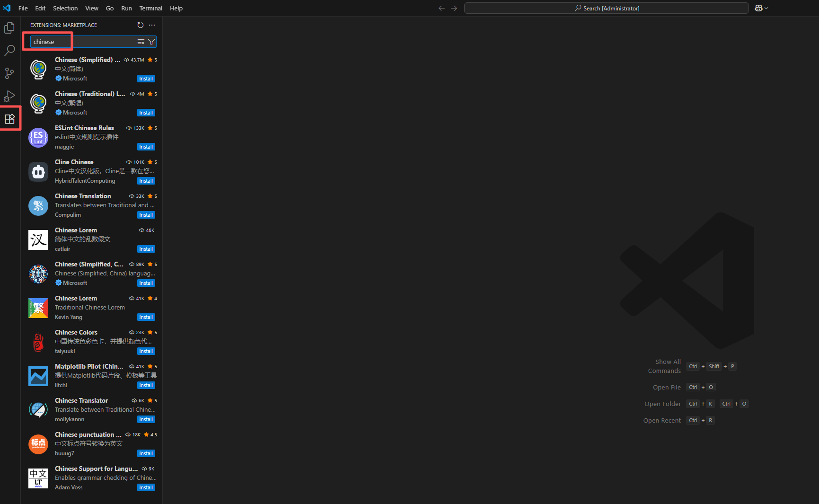Open Views and More Actions ellipsis
This screenshot has width=819, height=504.
[x=152, y=25]
